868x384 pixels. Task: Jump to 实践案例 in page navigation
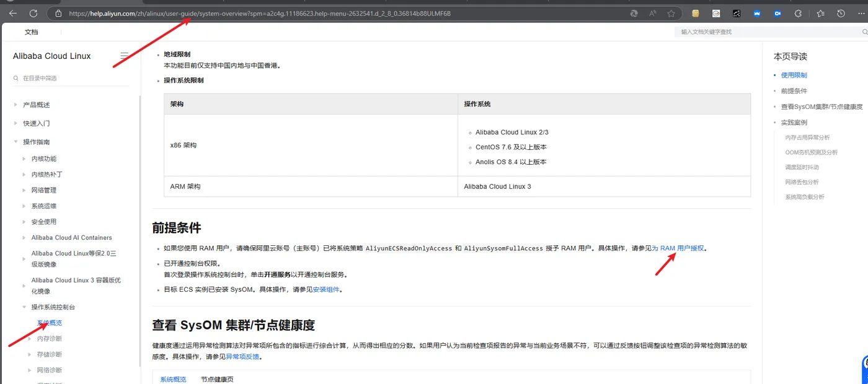794,123
